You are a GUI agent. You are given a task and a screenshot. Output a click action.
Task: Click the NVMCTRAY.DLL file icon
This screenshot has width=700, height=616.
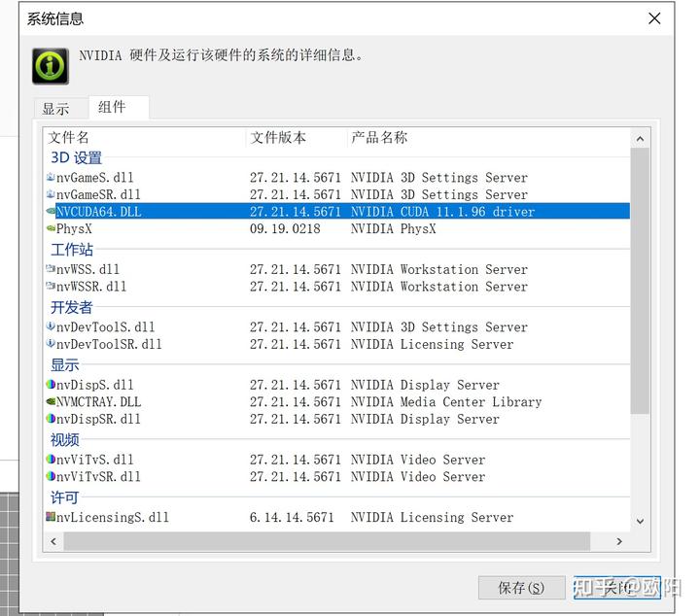(x=51, y=401)
